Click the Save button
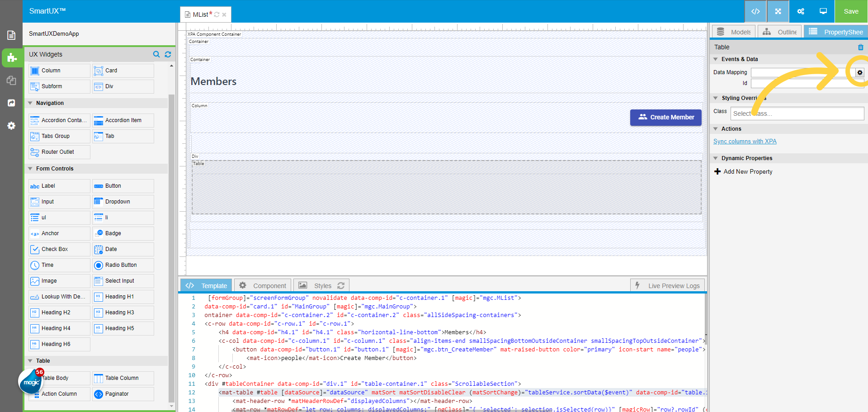 pos(851,11)
